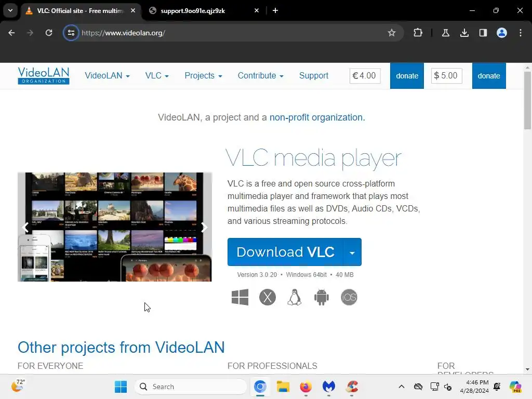Click the muted volume icon in tray
This screenshot has width=532, height=399.
pyautogui.click(x=448, y=387)
